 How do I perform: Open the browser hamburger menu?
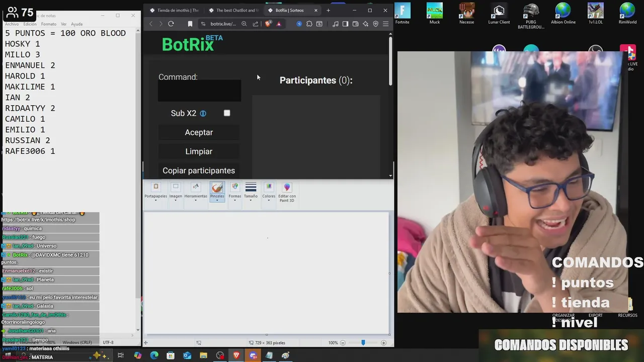(386, 24)
